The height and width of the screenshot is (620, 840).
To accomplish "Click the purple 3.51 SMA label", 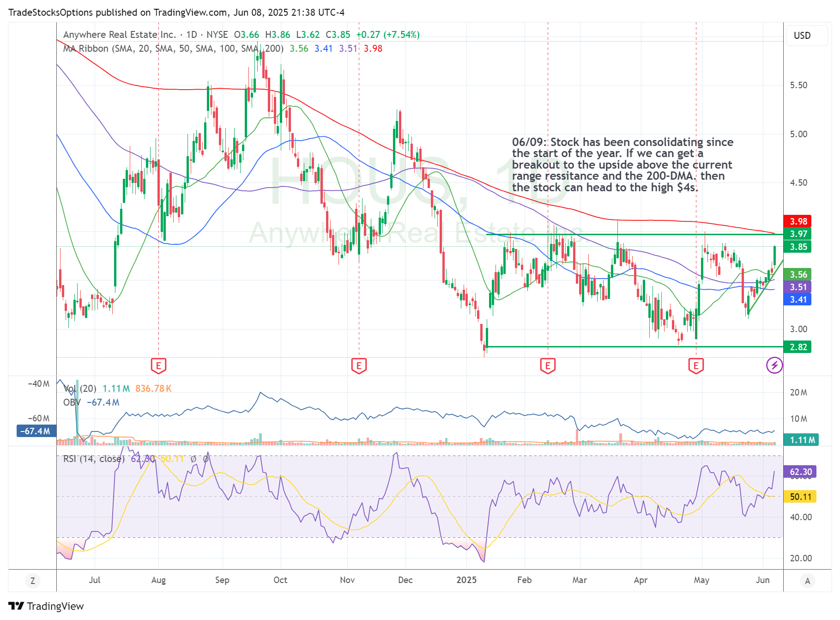I will [x=798, y=287].
